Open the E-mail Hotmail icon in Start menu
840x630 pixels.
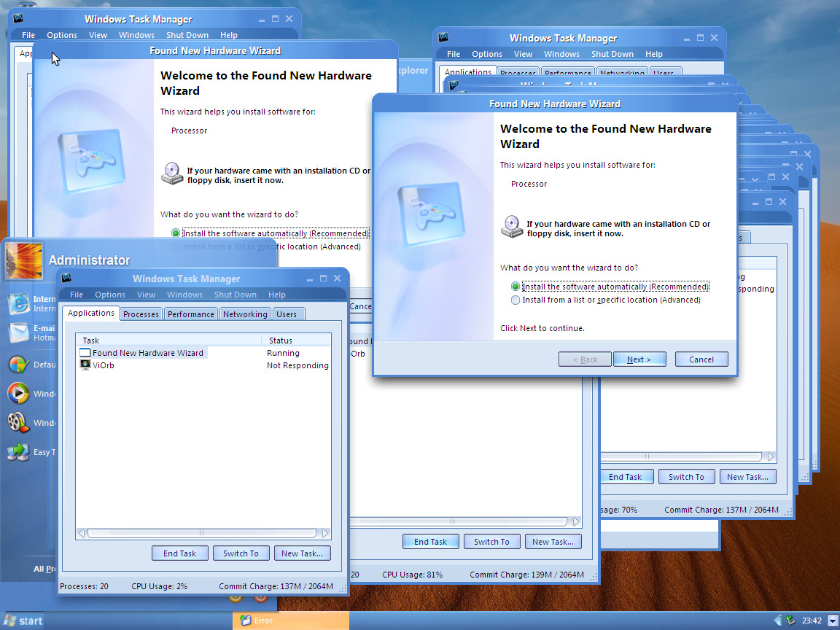18,332
